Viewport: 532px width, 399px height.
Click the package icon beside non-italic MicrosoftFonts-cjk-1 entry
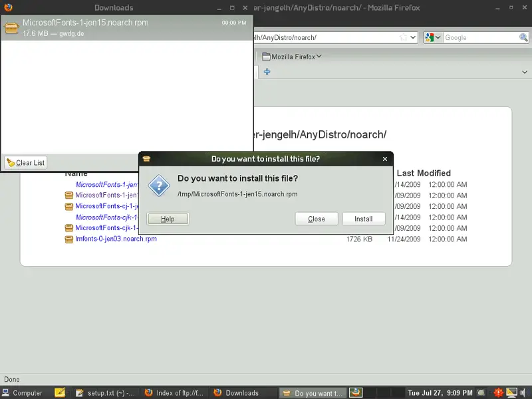69,228
